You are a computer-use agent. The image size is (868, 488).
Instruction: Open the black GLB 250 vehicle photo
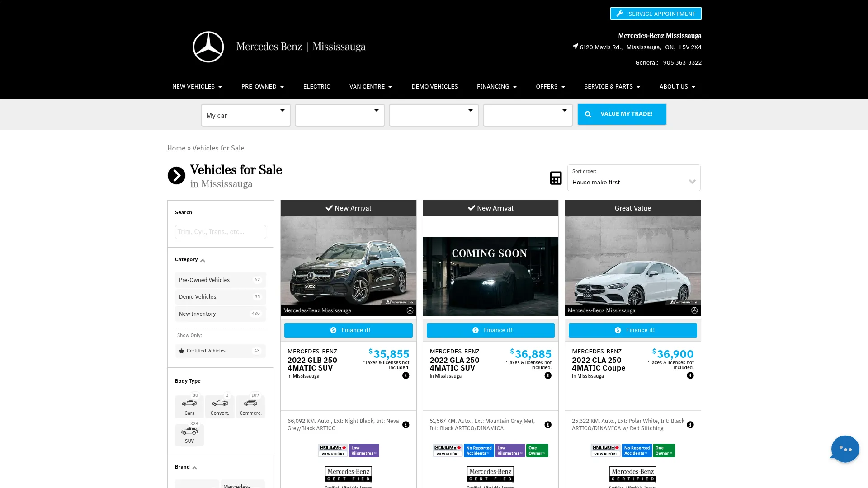[349, 266]
